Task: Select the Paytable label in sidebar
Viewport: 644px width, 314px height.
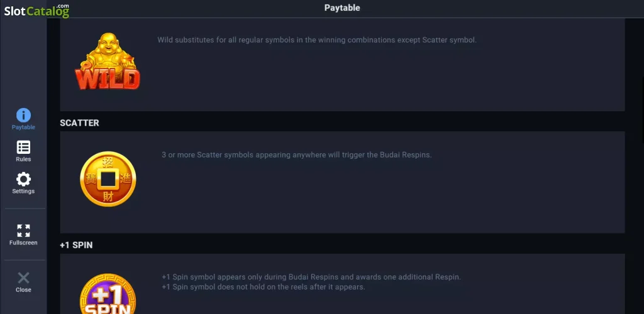Action: [x=23, y=127]
